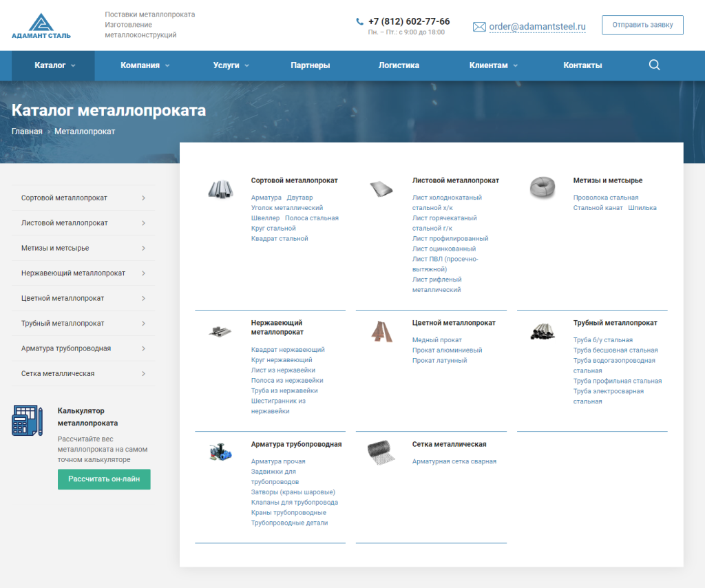Open the Швеллер link
The image size is (705, 588).
[265, 218]
